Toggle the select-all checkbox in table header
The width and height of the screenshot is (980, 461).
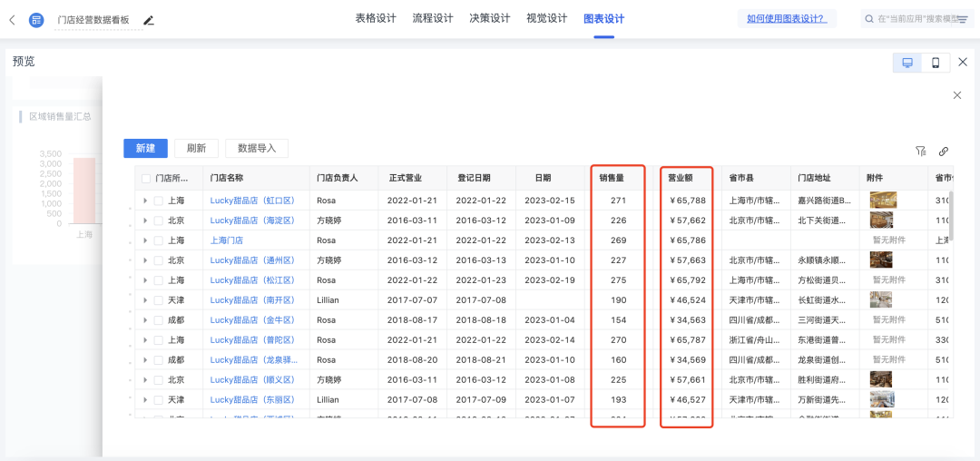tap(146, 179)
